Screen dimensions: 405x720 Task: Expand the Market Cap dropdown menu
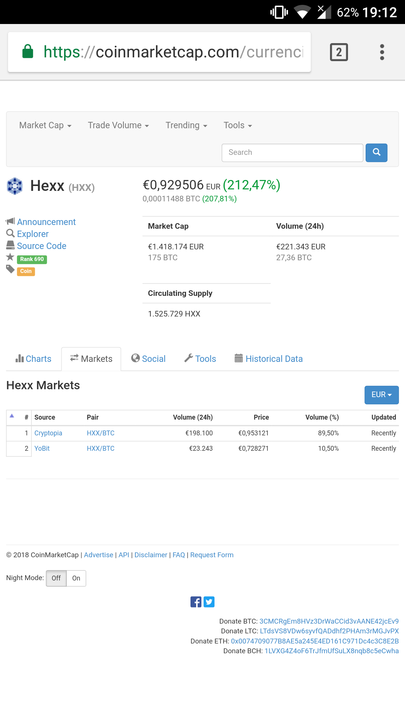pos(45,125)
